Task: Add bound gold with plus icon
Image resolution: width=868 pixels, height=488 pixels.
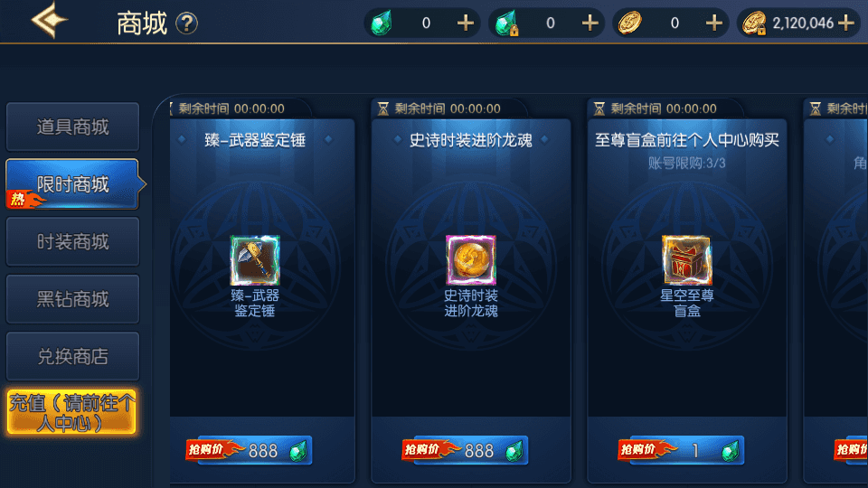Action: [x=846, y=23]
